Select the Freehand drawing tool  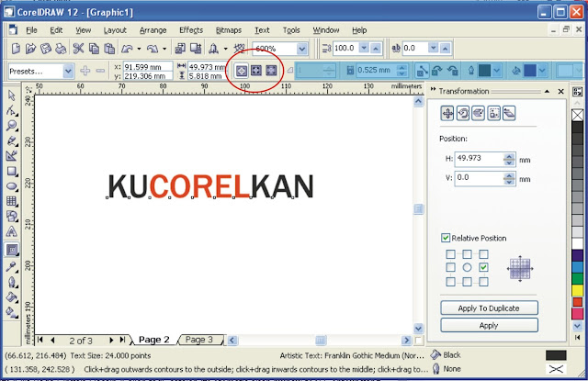(12, 140)
